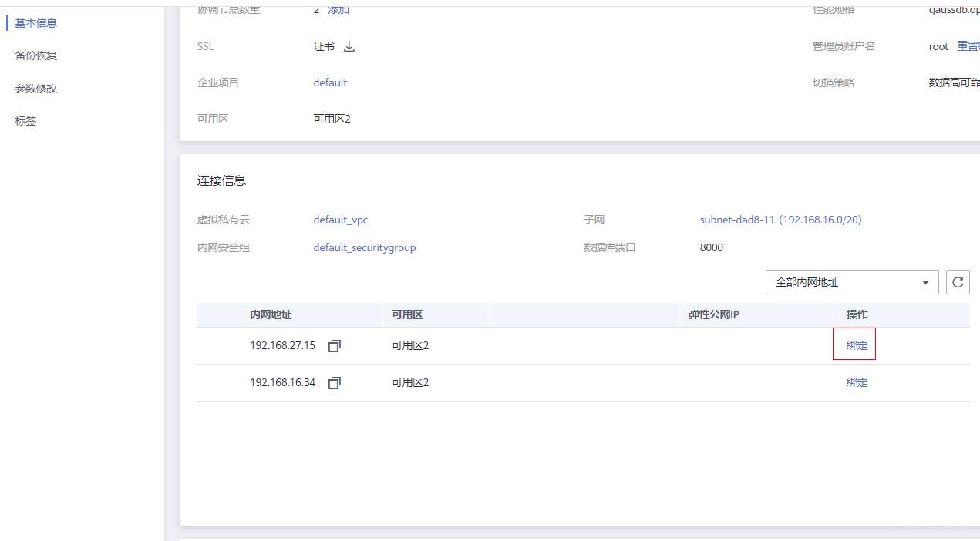The width and height of the screenshot is (980, 541).
Task: Click 添加 beside the coordinator node count
Action: tap(338, 10)
